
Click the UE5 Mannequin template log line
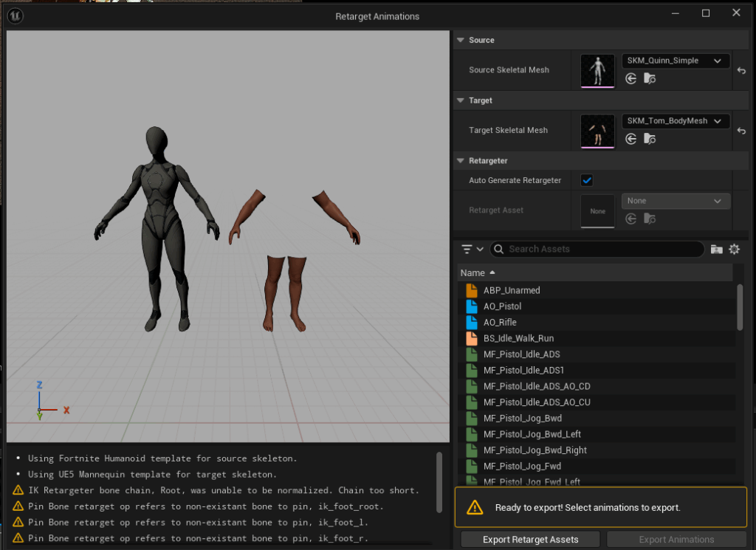[152, 474]
